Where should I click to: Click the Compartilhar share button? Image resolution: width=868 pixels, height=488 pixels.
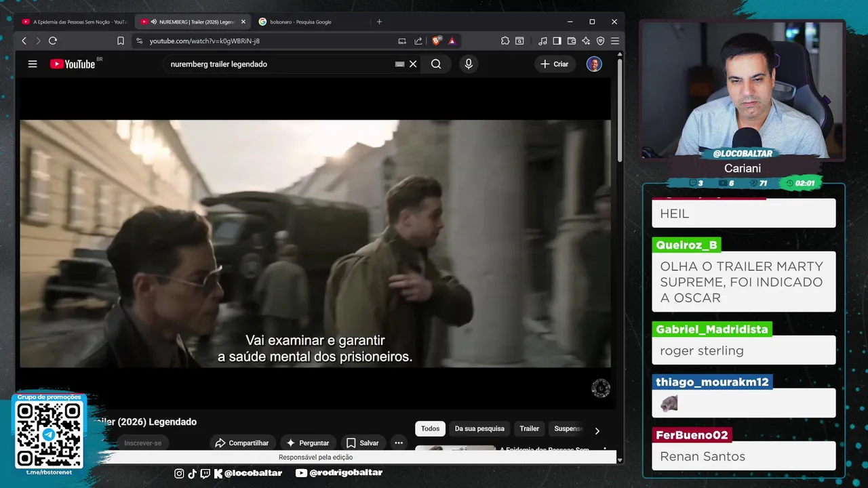point(242,443)
